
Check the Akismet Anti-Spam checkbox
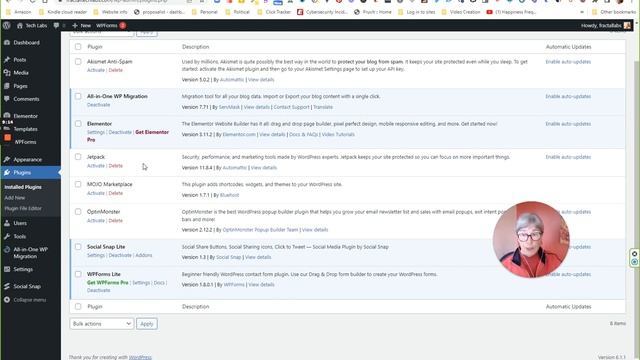(78, 62)
